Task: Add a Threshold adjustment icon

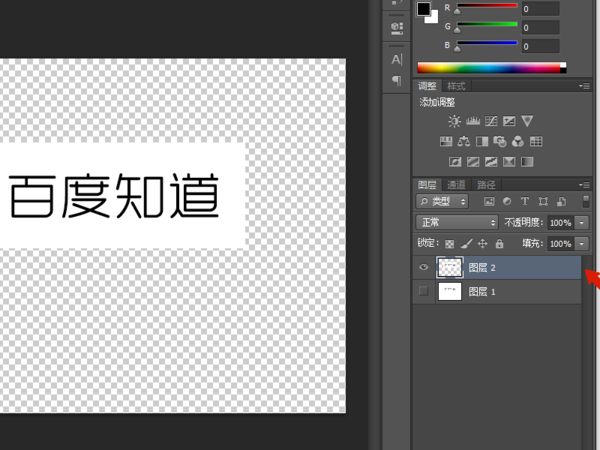Action: 491,162
